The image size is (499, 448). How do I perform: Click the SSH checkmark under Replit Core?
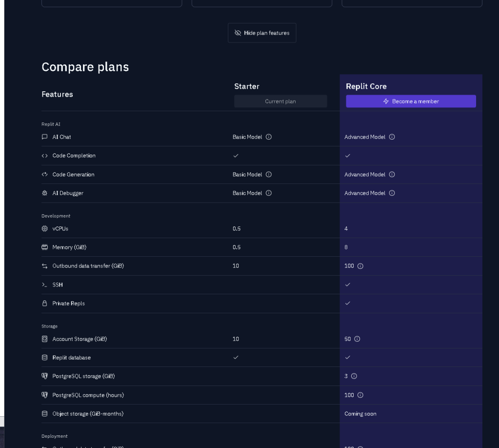(347, 285)
